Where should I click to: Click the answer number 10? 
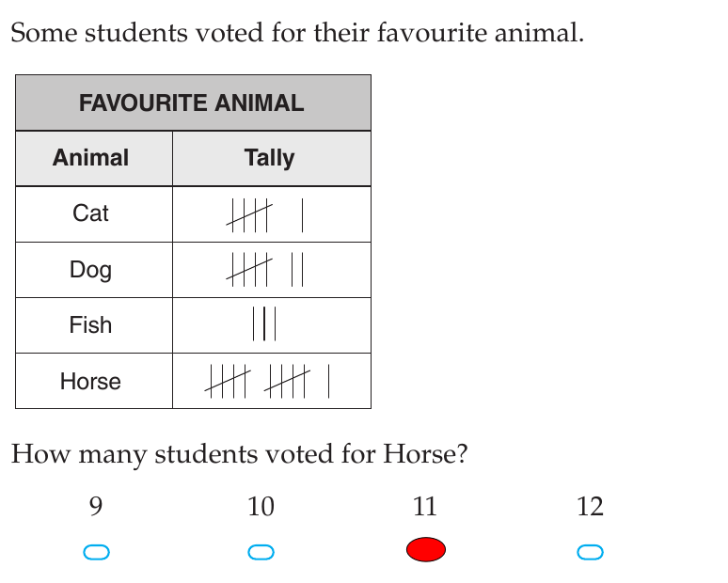point(261,506)
